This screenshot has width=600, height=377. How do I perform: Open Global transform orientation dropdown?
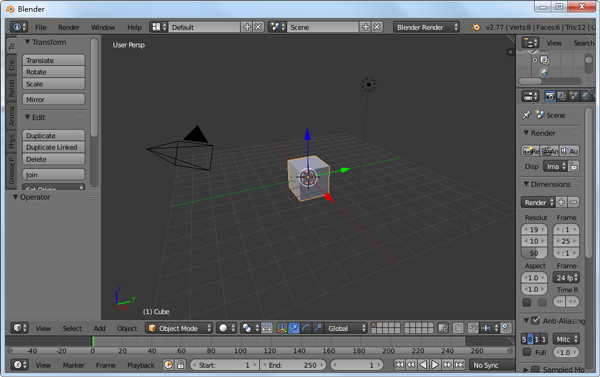point(346,328)
